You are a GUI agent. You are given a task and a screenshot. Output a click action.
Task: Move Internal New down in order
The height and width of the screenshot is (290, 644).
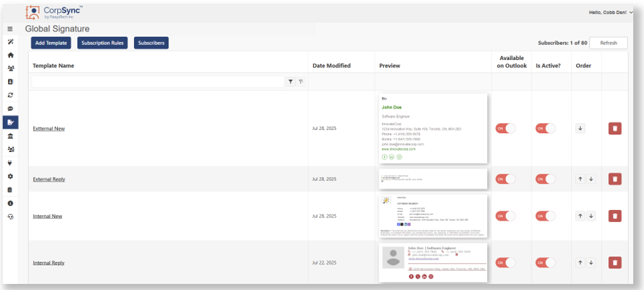(591, 216)
